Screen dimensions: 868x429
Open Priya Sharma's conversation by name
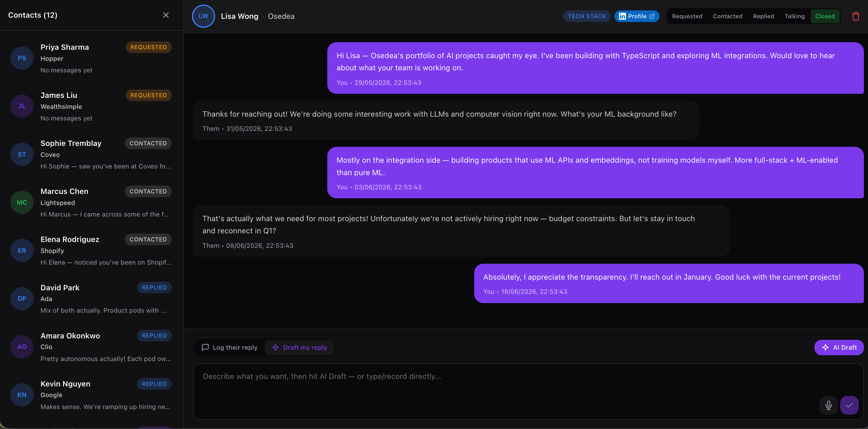click(65, 47)
